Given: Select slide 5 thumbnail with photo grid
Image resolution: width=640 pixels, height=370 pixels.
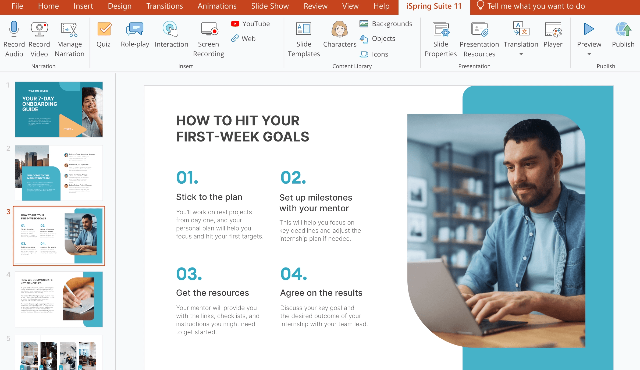Looking at the screenshot, I should [59, 352].
